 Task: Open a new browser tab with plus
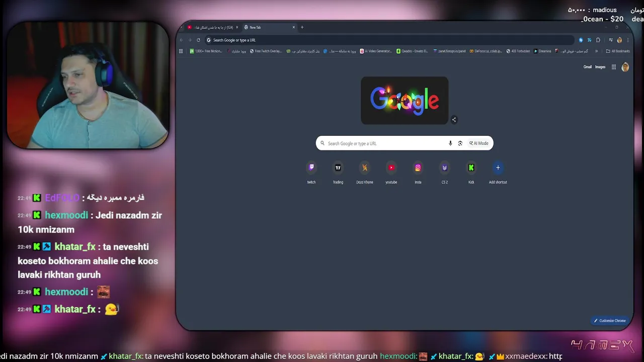pyautogui.click(x=302, y=27)
